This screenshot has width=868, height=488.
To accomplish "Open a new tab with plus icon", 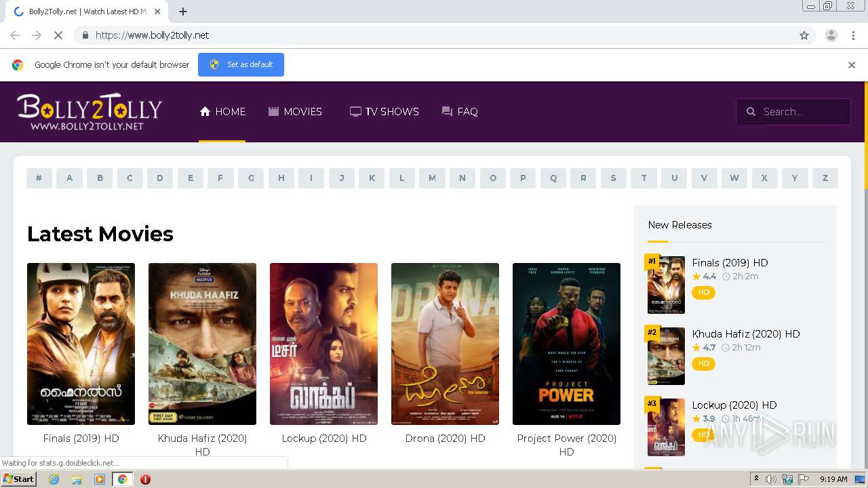I will [x=183, y=12].
